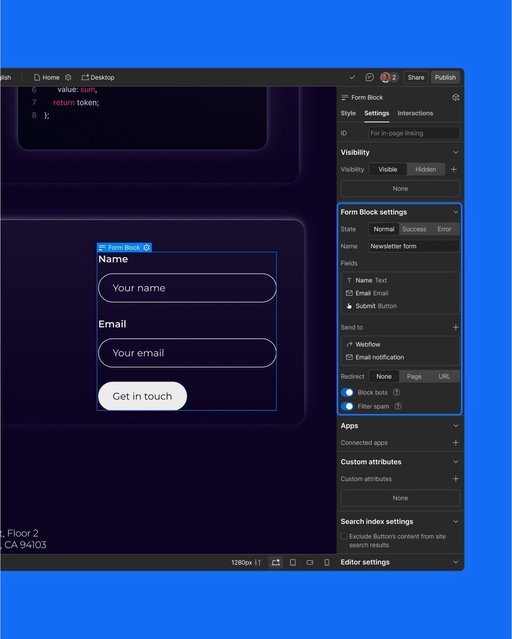Select the mobile portrait breakpoint icon
Viewport: 512px width, 639px height.
pos(327,562)
